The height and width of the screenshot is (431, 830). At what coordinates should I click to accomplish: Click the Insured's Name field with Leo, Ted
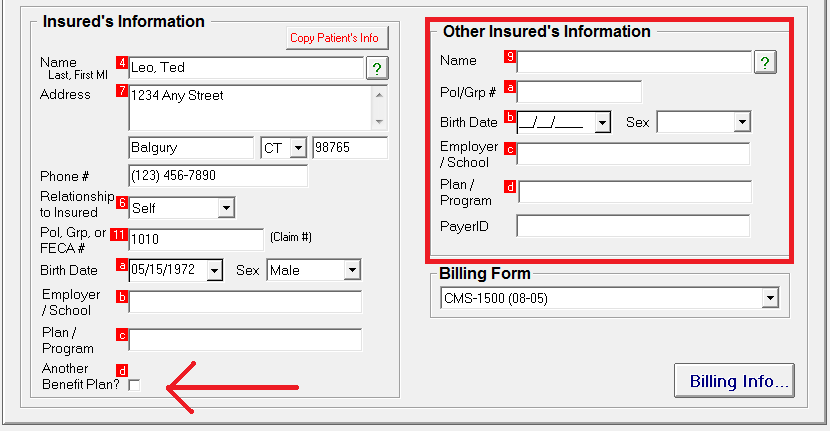(244, 68)
